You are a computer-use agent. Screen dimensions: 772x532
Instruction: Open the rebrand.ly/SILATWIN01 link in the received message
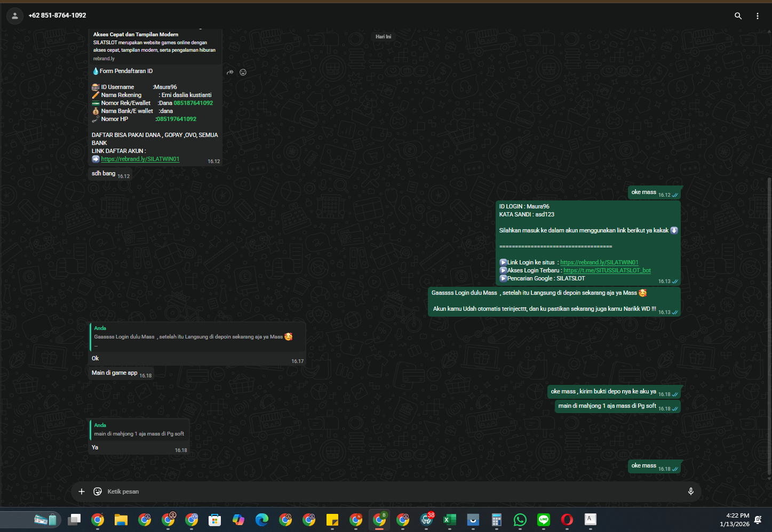tap(140, 159)
